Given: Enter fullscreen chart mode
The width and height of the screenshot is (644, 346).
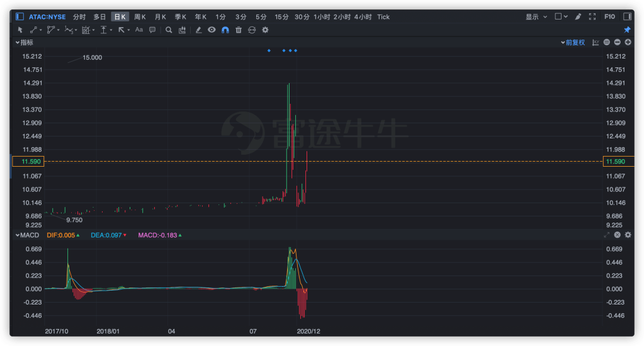Looking at the screenshot, I should (x=592, y=17).
